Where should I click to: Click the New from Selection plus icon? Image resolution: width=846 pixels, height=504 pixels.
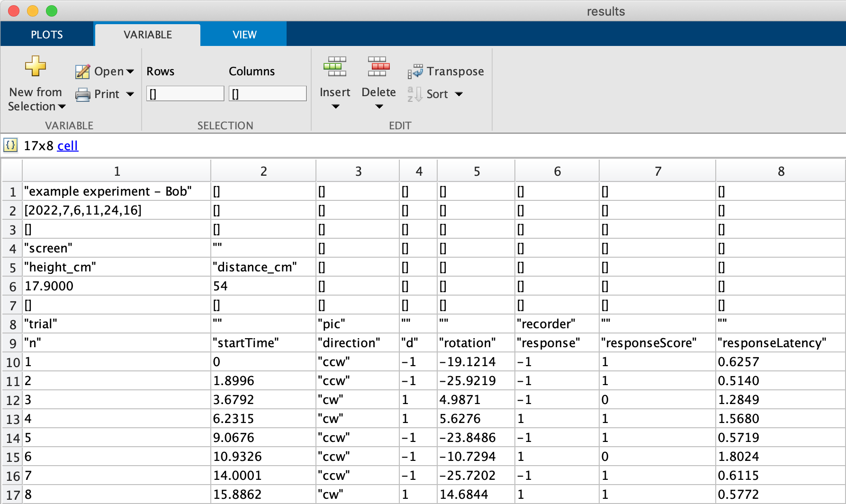(x=36, y=66)
